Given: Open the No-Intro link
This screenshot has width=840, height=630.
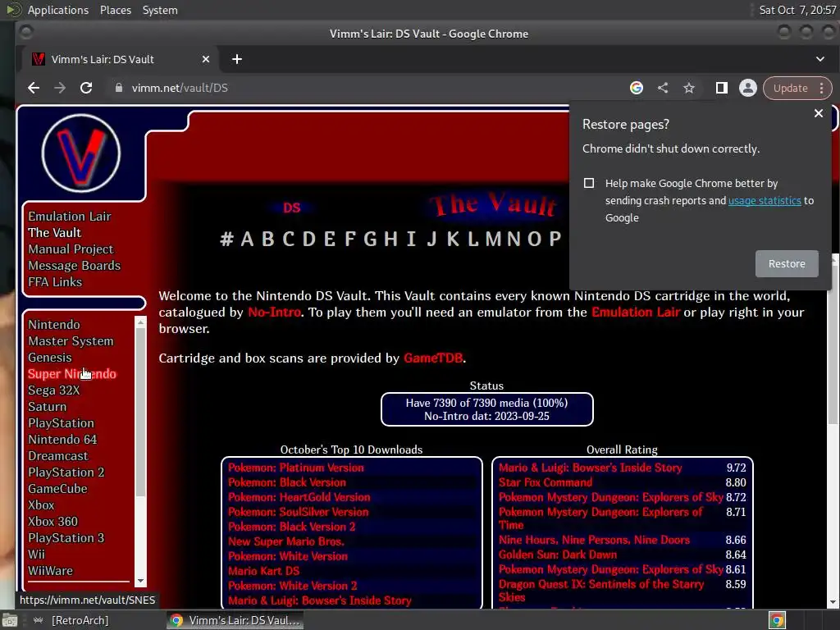Looking at the screenshot, I should 274,312.
